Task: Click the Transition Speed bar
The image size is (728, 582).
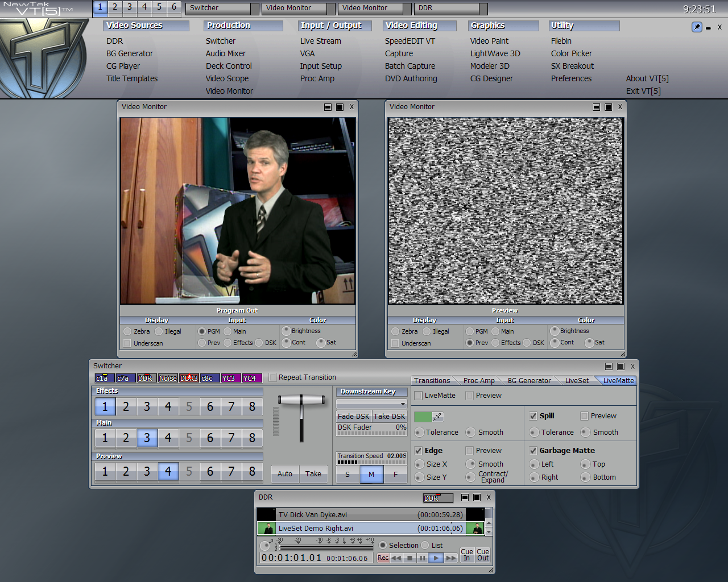Action: [372, 458]
